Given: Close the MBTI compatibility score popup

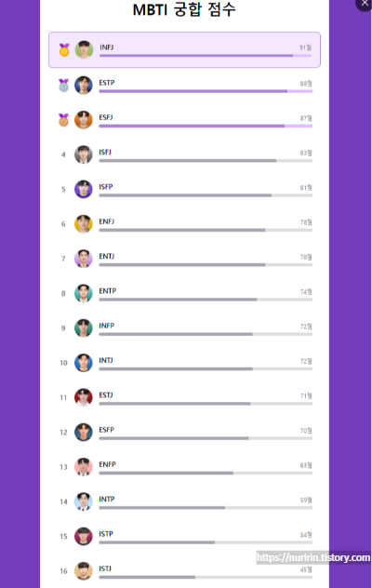Looking at the screenshot, I should [x=365, y=4].
